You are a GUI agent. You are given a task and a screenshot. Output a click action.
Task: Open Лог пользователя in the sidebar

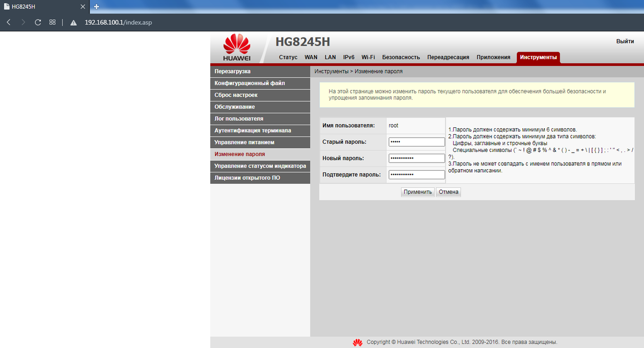tap(260, 119)
